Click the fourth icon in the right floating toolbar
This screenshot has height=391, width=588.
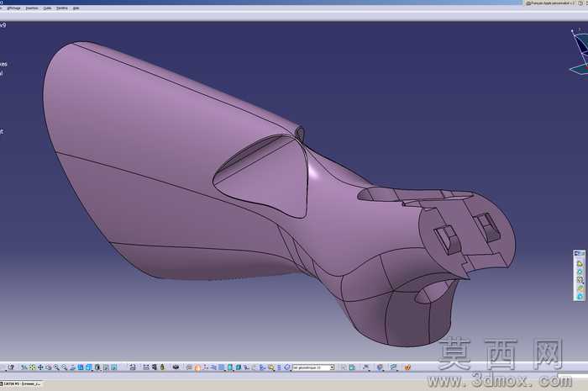point(580,288)
